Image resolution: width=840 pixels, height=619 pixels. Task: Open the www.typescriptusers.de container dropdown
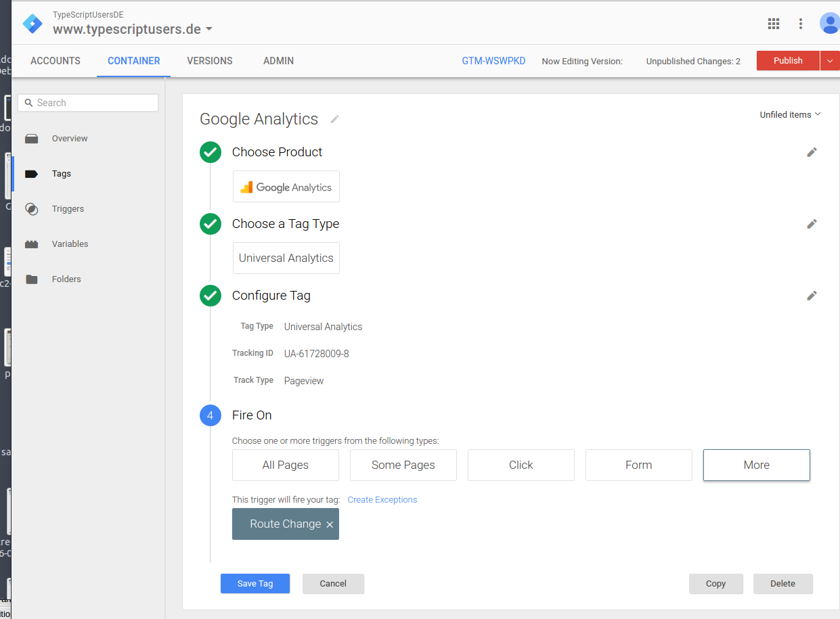[208, 29]
